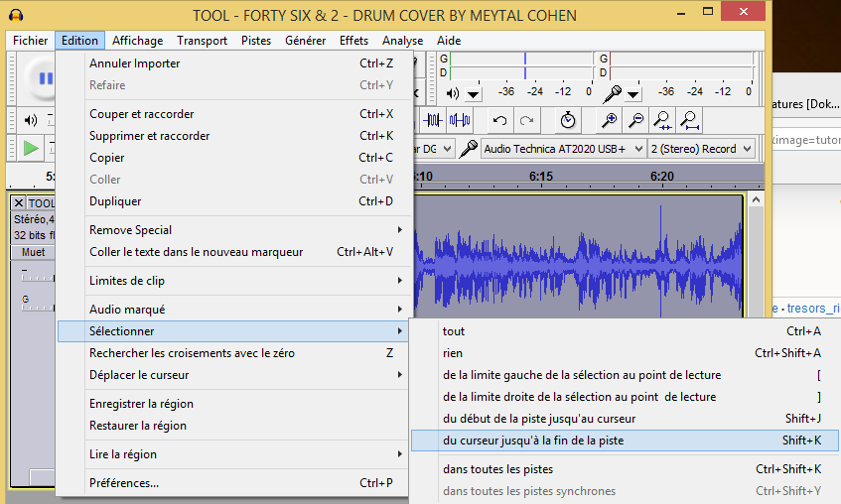Open the recording meter microphone dropdown
This screenshot has height=504, width=841.
click(x=633, y=93)
